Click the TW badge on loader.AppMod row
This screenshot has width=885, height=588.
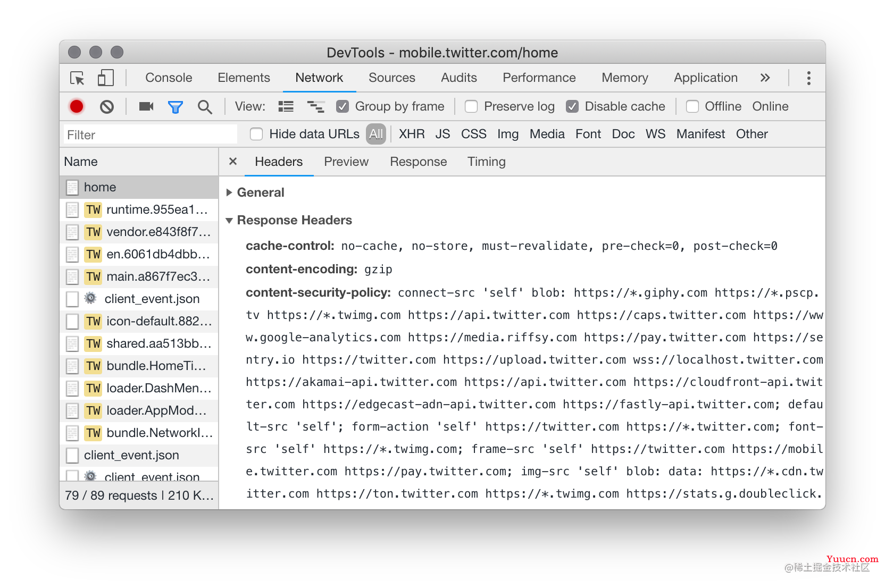pyautogui.click(x=93, y=410)
